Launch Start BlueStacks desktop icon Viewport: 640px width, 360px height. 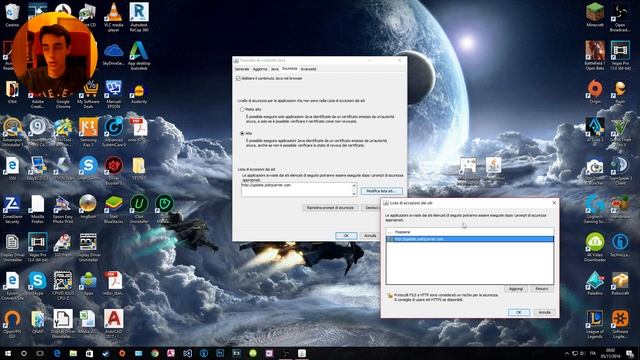tap(113, 209)
